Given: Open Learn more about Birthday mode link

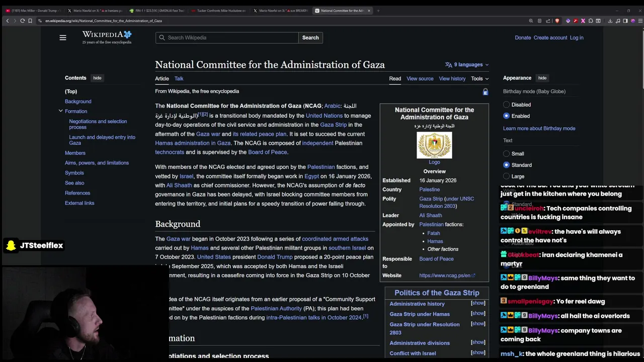Looking at the screenshot, I should [x=539, y=128].
